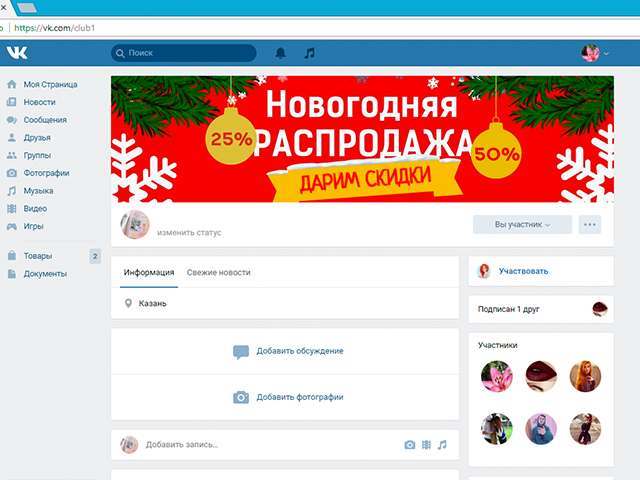The image size is (640, 480).
Task: Open Моя Страница in sidebar
Action: point(50,84)
